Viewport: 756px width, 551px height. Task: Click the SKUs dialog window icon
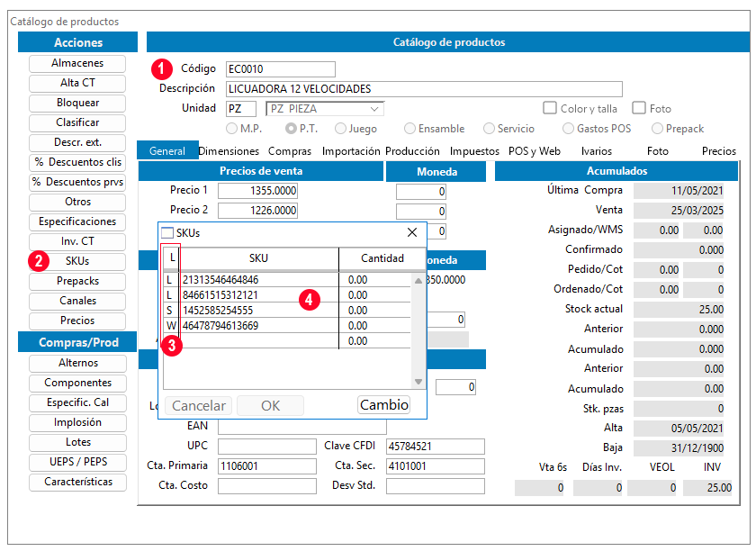click(x=166, y=233)
